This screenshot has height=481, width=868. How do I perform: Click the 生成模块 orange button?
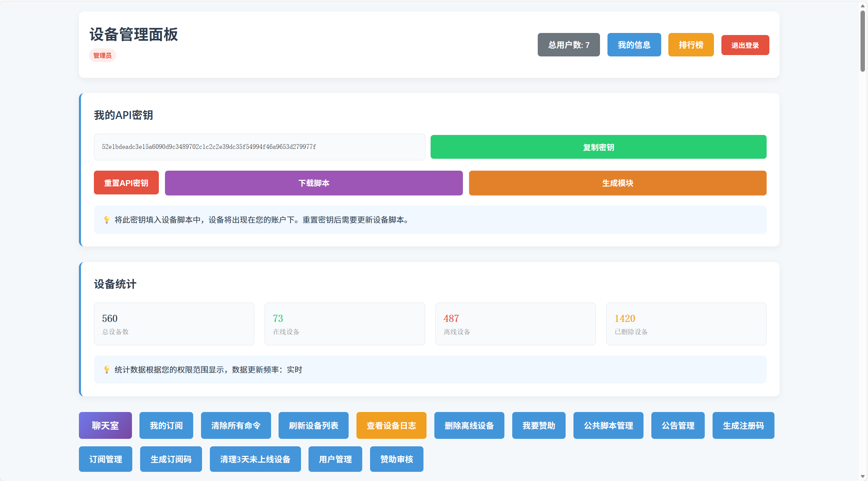pos(617,183)
